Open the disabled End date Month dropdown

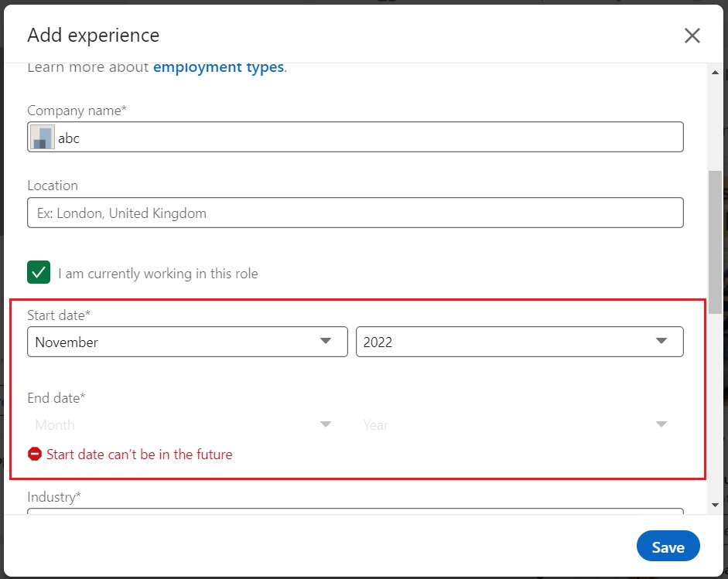[187, 424]
